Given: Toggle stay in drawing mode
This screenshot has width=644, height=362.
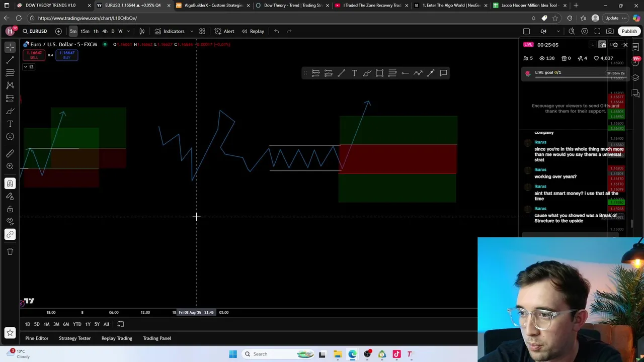Looking at the screenshot, I should pyautogui.click(x=10, y=197).
